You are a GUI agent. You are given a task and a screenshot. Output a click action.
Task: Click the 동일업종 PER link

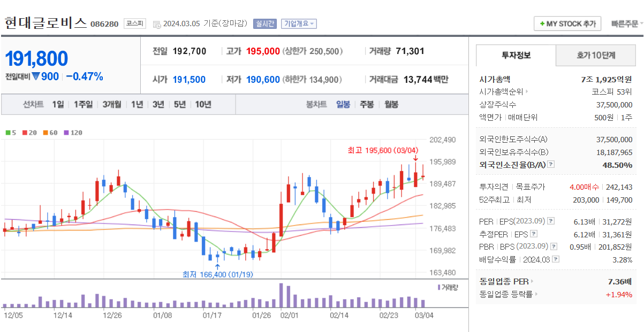point(504,281)
